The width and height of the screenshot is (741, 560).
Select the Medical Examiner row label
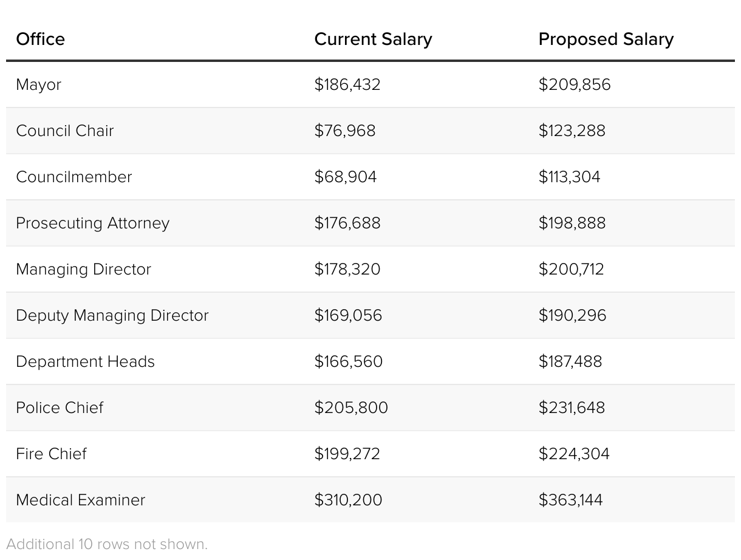coord(80,500)
